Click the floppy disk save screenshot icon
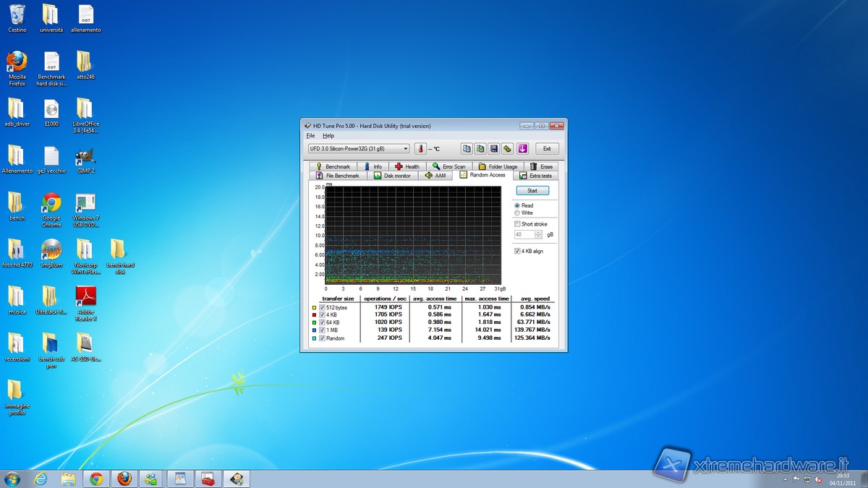The image size is (868, 488). tap(494, 149)
